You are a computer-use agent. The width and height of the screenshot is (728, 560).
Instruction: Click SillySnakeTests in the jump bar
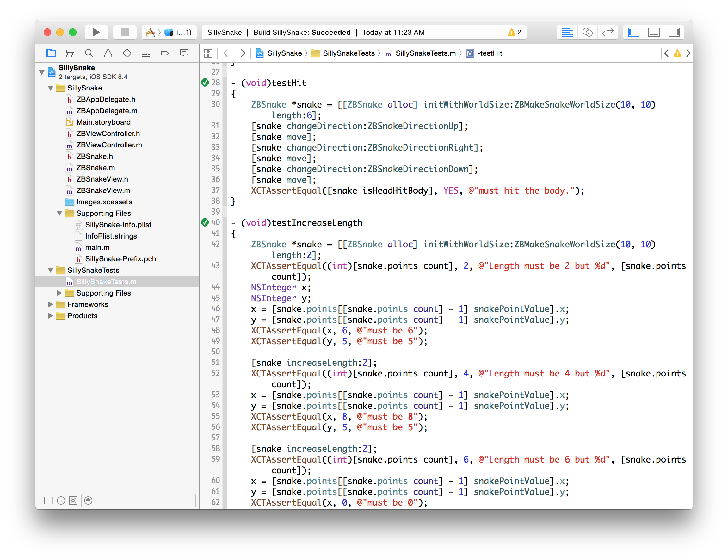348,53
